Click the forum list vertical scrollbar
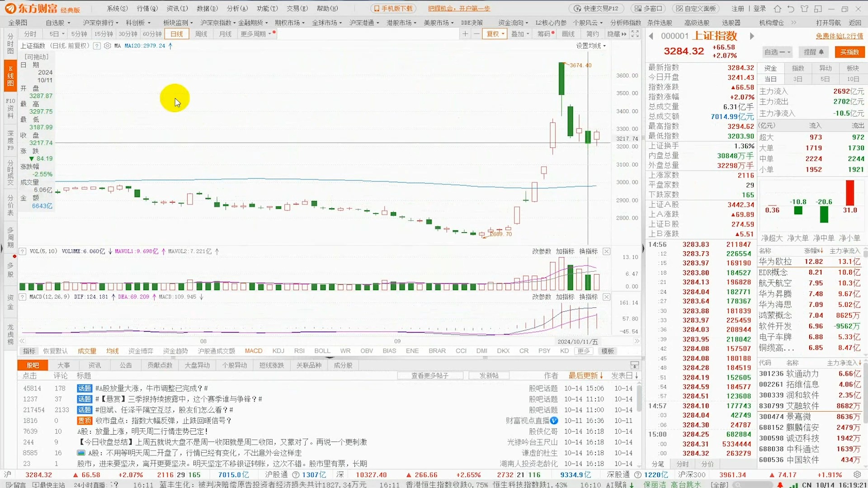The image size is (868, 488). point(639,399)
